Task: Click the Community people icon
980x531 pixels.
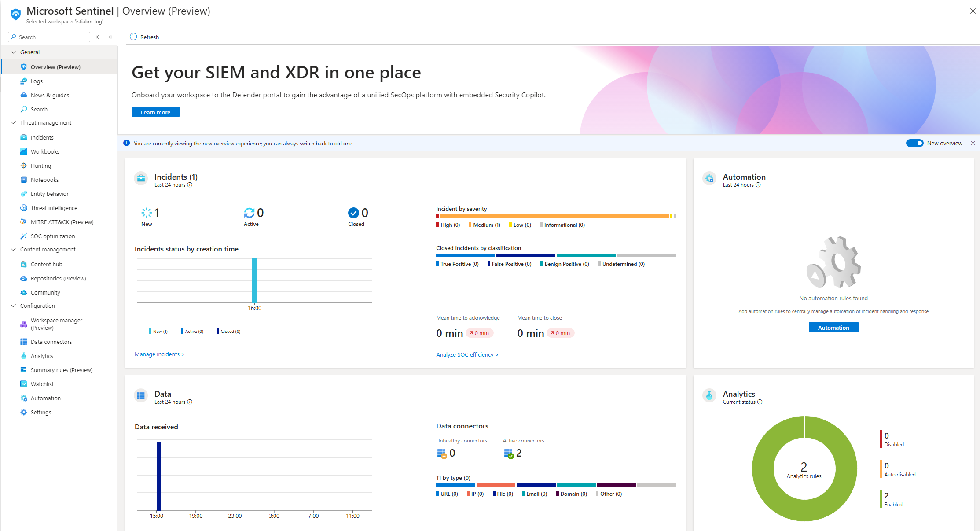Action: click(x=24, y=292)
